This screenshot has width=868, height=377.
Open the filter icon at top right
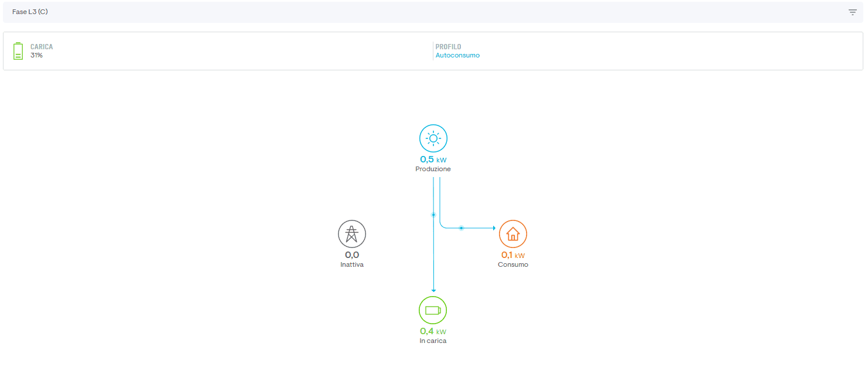point(853,12)
